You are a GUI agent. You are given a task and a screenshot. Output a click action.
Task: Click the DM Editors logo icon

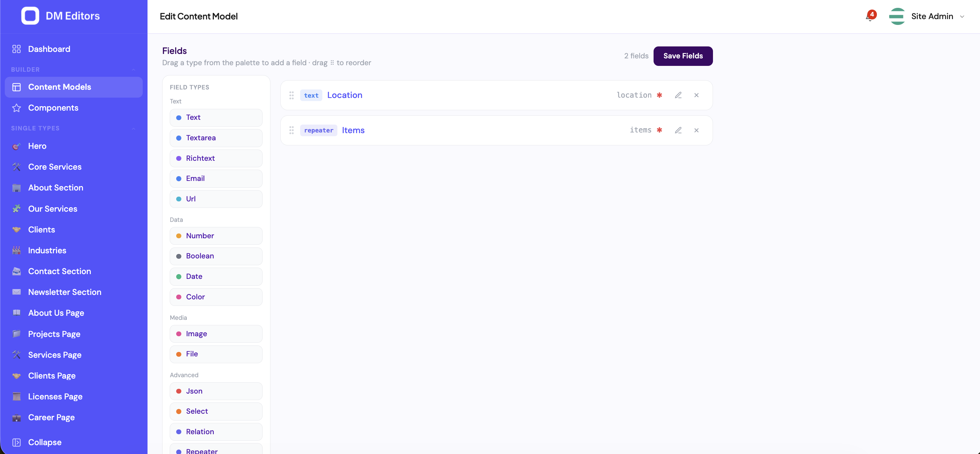pyautogui.click(x=30, y=16)
